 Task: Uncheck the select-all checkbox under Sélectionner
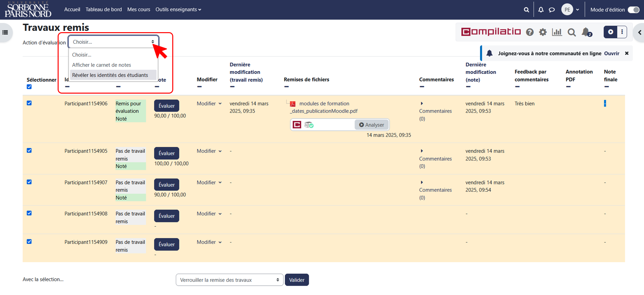point(29,87)
